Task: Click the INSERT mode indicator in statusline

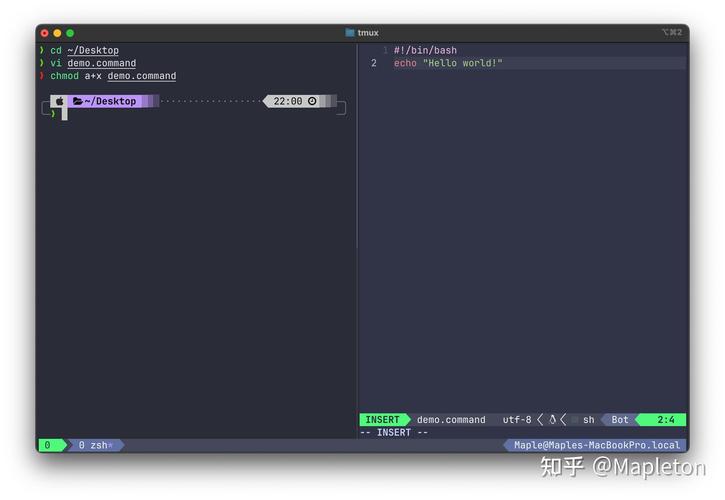Action: (x=382, y=420)
